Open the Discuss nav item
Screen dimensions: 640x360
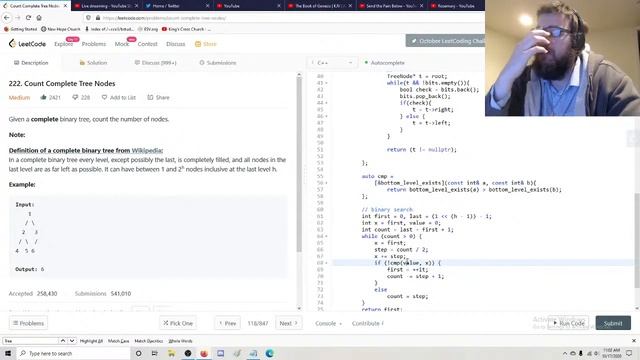click(176, 44)
